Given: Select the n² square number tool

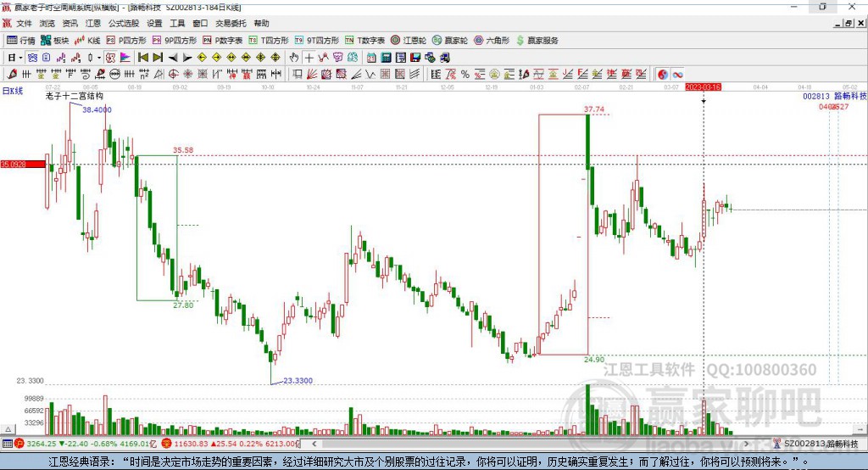Looking at the screenshot, I should 144,75.
